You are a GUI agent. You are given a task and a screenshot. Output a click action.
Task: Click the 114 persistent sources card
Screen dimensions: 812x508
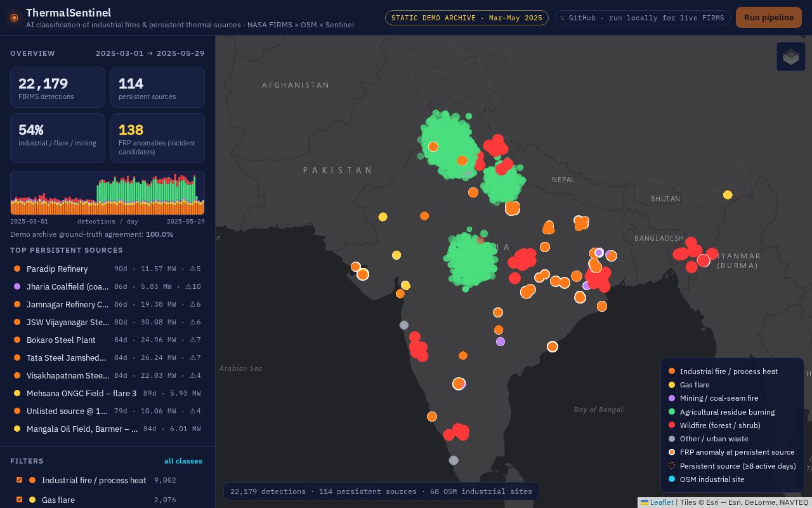pyautogui.click(x=157, y=88)
